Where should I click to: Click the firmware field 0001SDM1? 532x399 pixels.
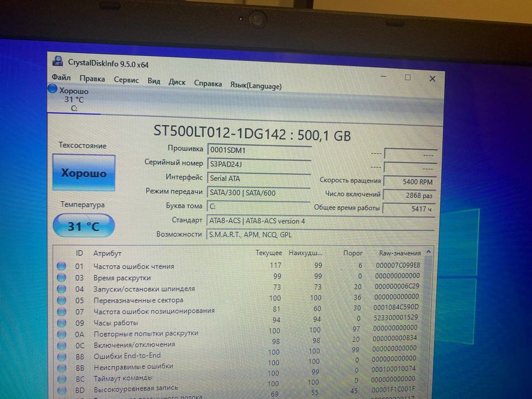tap(259, 150)
